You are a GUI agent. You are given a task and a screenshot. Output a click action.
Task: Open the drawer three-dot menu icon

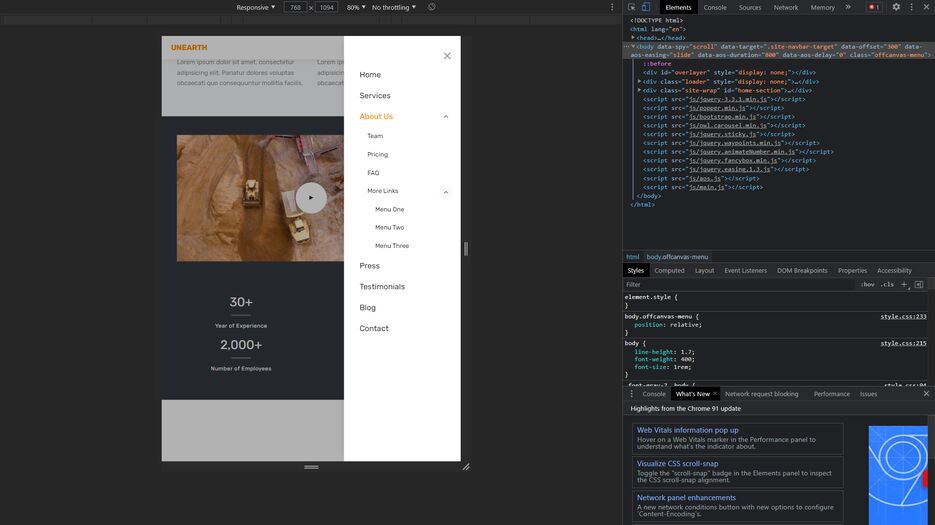point(631,394)
